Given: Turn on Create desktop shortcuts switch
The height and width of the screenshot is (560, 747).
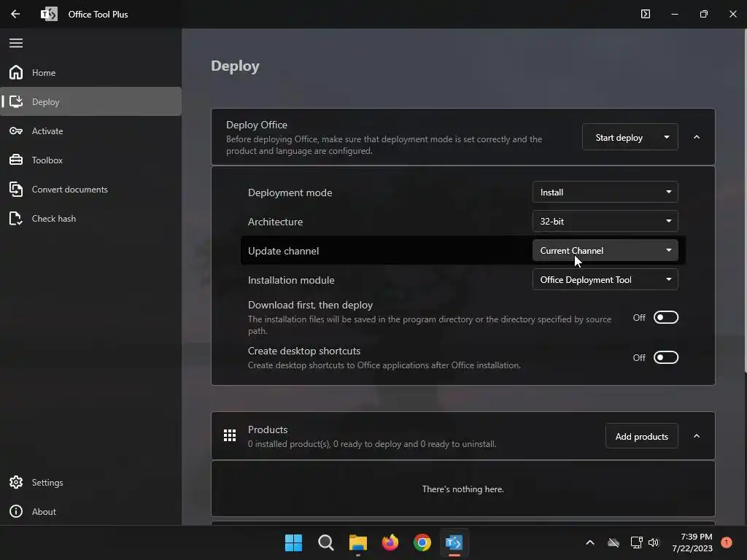Looking at the screenshot, I should coord(665,357).
